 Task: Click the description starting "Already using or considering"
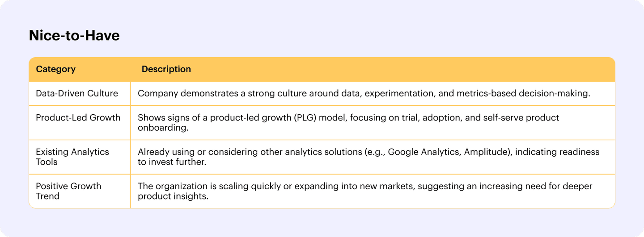(368, 157)
